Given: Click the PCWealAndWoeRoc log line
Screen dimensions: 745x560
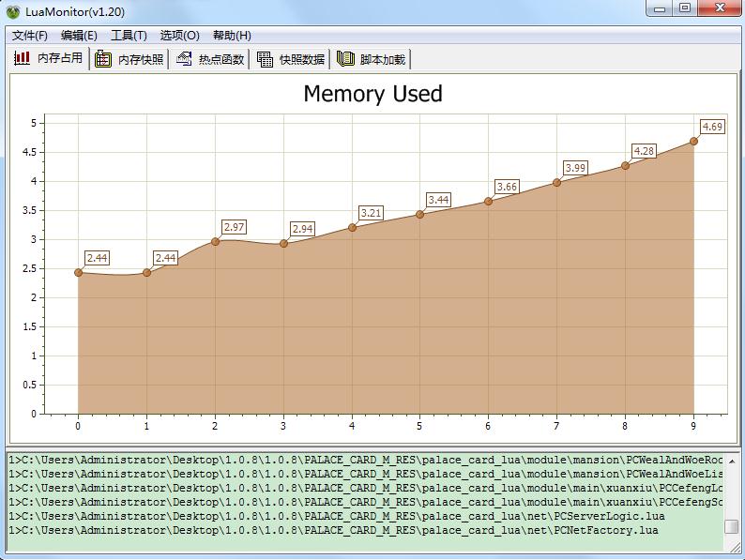Looking at the screenshot, I should (x=366, y=460).
